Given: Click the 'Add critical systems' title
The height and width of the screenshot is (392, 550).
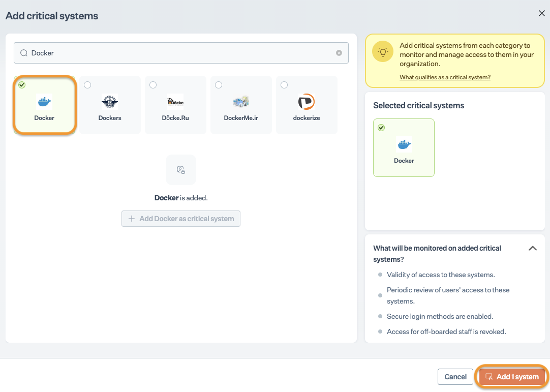Looking at the screenshot, I should (52, 16).
